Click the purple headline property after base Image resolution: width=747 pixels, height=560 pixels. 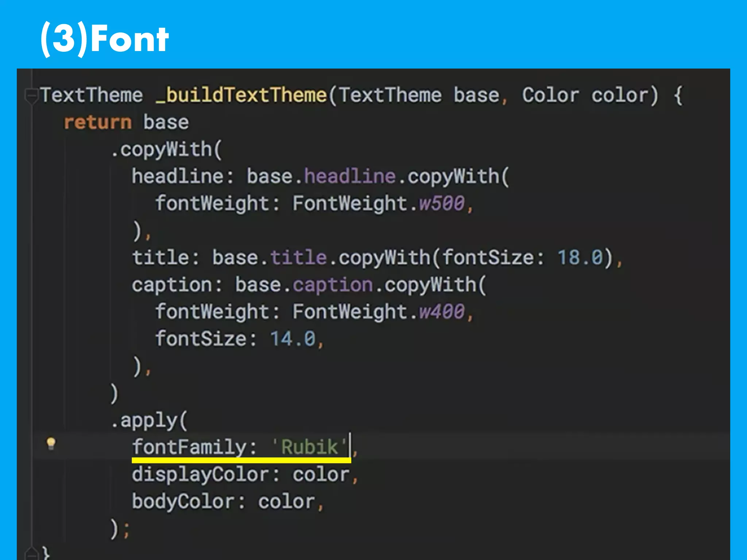pos(350,176)
